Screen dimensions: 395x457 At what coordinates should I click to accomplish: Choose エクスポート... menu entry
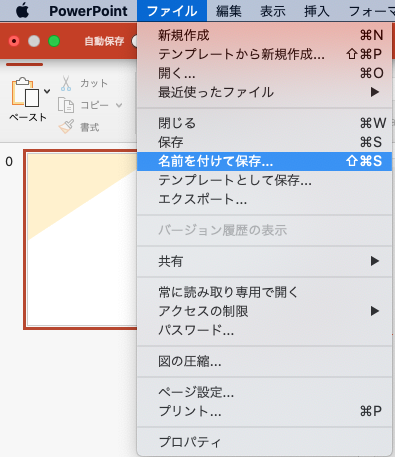(x=264, y=199)
